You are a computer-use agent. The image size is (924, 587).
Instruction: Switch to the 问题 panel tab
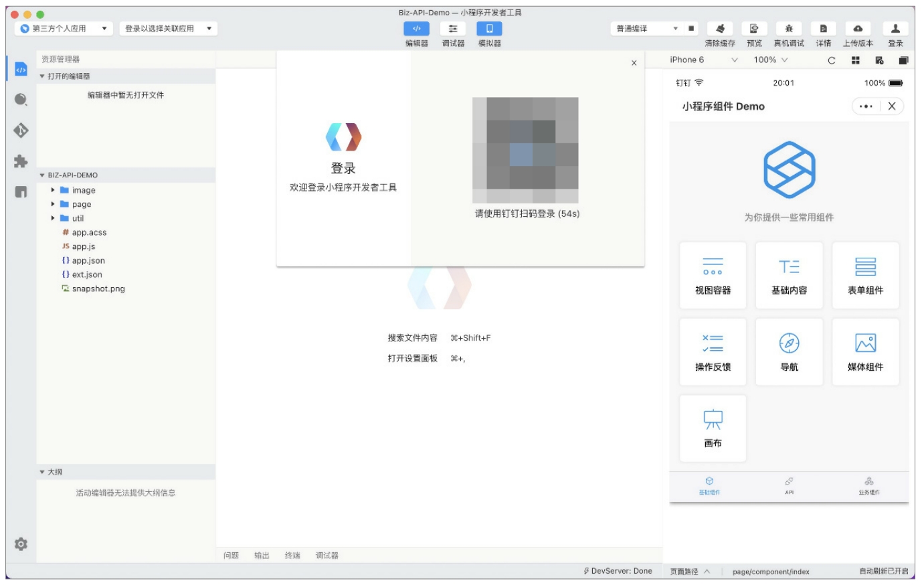click(231, 556)
